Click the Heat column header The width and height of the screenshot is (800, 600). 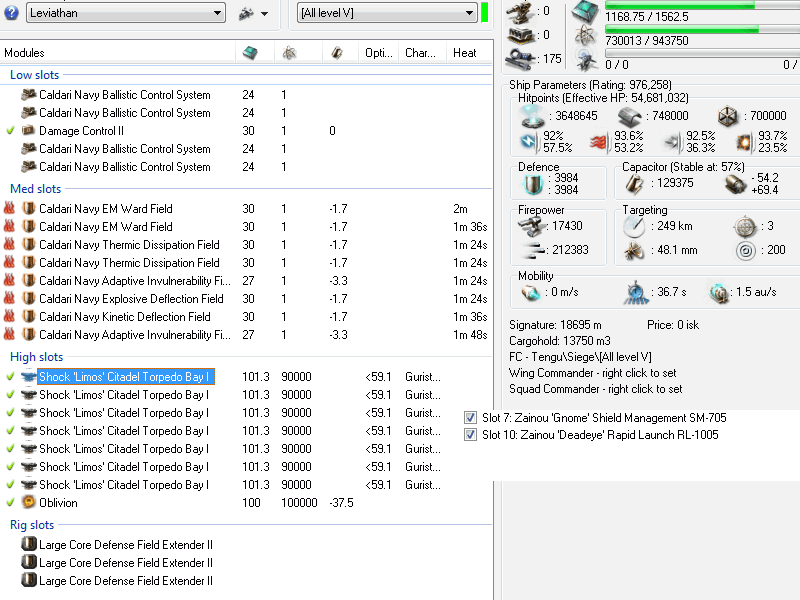click(x=465, y=53)
